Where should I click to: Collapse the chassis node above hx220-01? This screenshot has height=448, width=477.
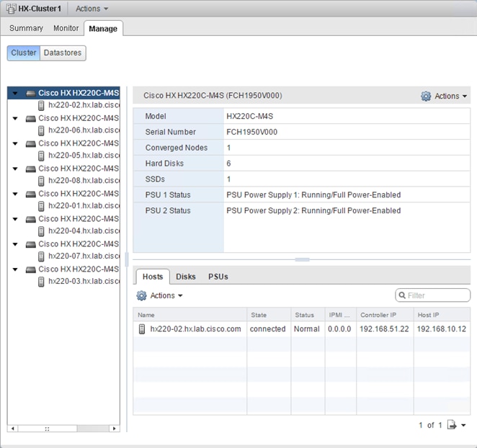(15, 194)
